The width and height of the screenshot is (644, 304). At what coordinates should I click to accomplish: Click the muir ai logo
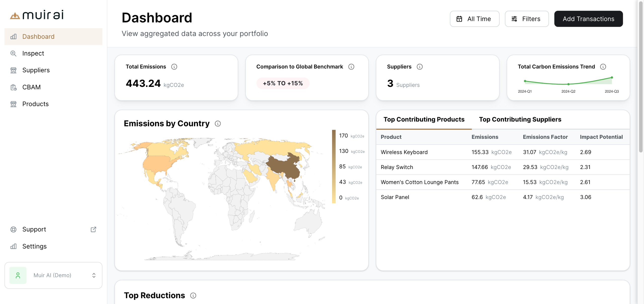[37, 15]
